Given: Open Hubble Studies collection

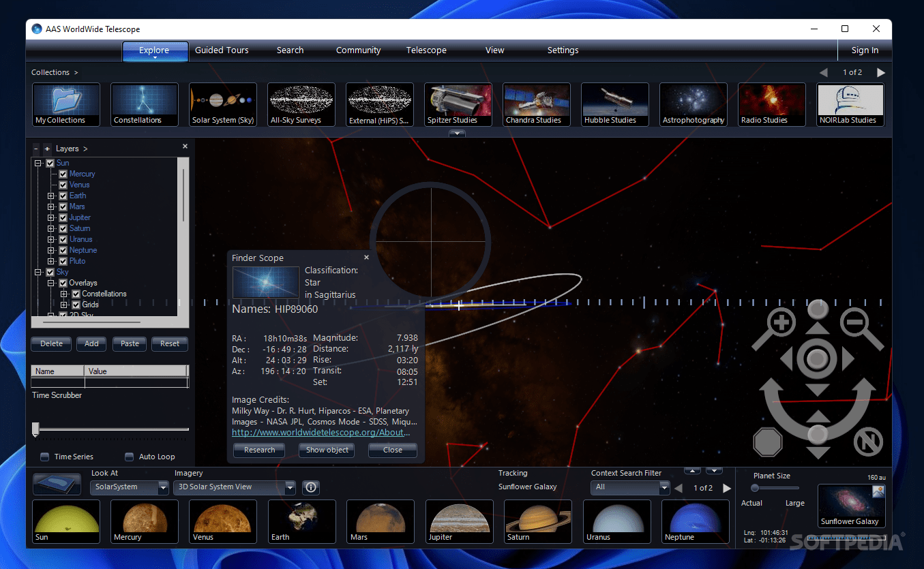Looking at the screenshot, I should coord(615,105).
